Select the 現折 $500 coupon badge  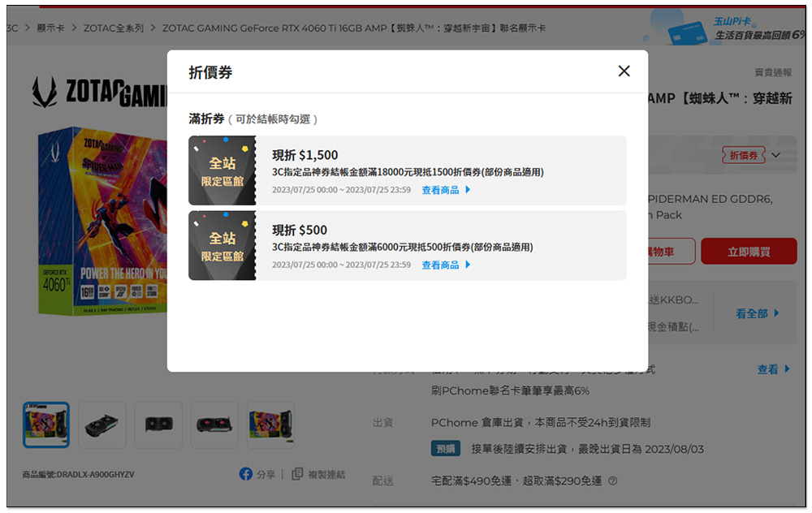pos(222,246)
